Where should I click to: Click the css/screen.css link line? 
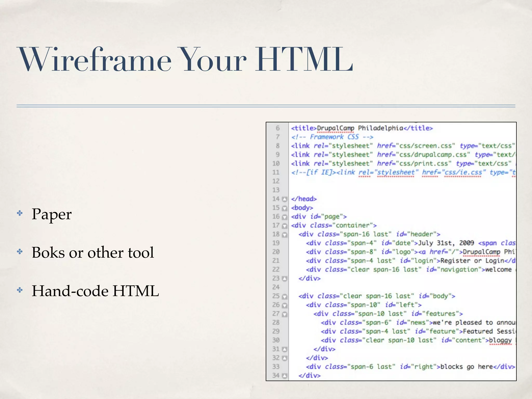(x=403, y=146)
